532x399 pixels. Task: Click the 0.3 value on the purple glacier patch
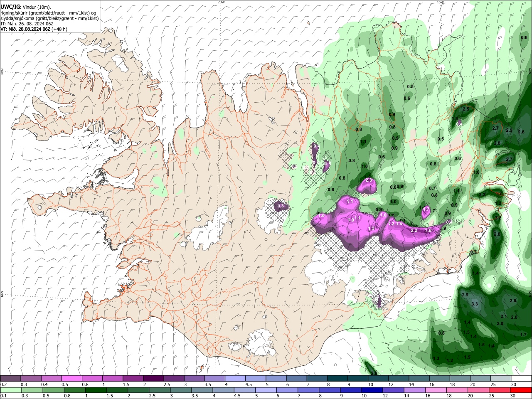(x=281, y=206)
